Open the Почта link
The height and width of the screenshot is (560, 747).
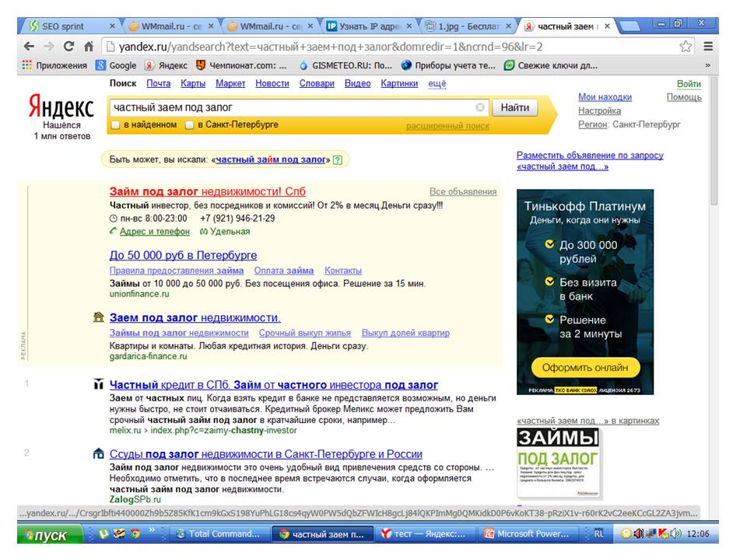coord(158,83)
